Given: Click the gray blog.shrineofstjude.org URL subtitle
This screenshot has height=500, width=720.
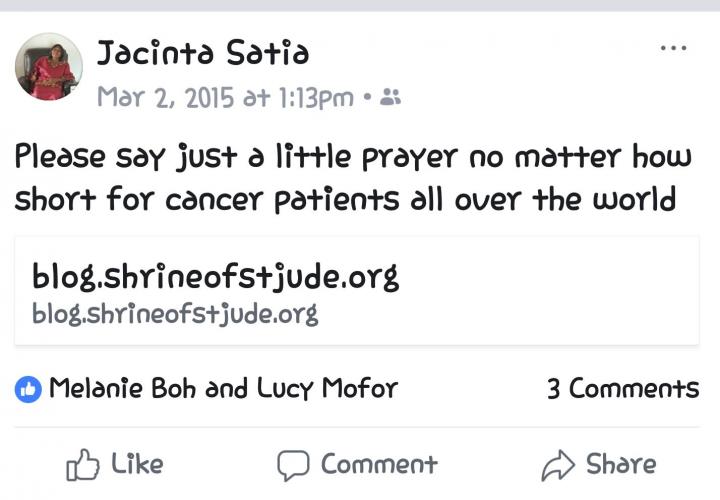Looking at the screenshot, I should click(175, 313).
